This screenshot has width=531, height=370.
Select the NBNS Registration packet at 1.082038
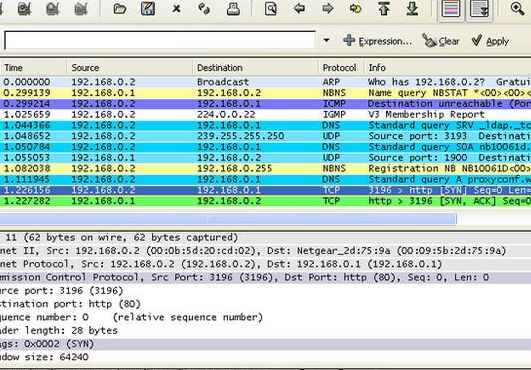pos(266,169)
